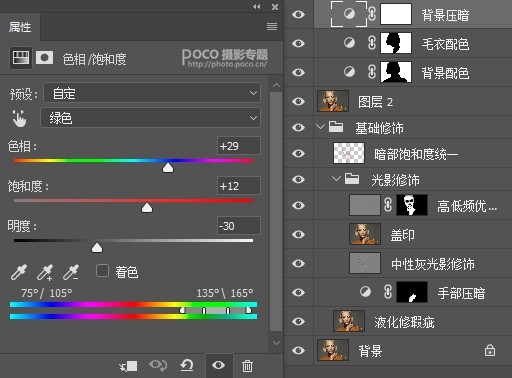
Task: Click the adjustment icon of 背景压暗 layer
Action: pyautogui.click(x=349, y=14)
